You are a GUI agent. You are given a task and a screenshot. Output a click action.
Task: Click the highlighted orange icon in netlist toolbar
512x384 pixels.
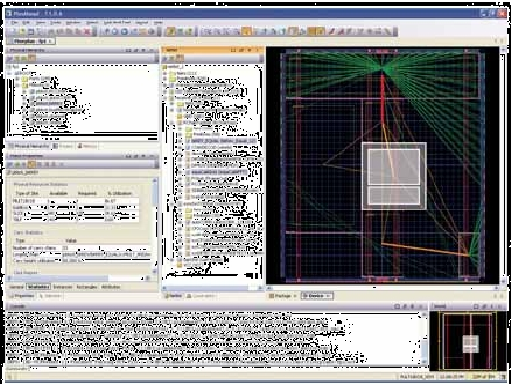pos(180,58)
